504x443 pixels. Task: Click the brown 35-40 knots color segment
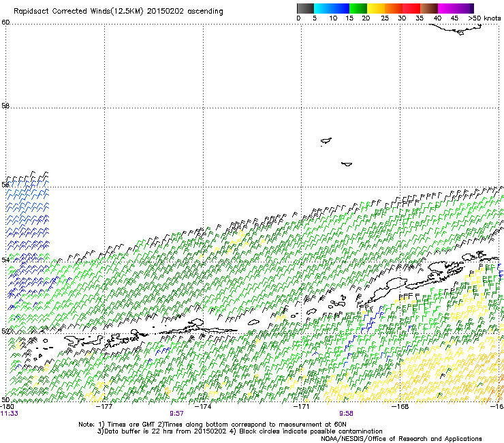[429, 8]
